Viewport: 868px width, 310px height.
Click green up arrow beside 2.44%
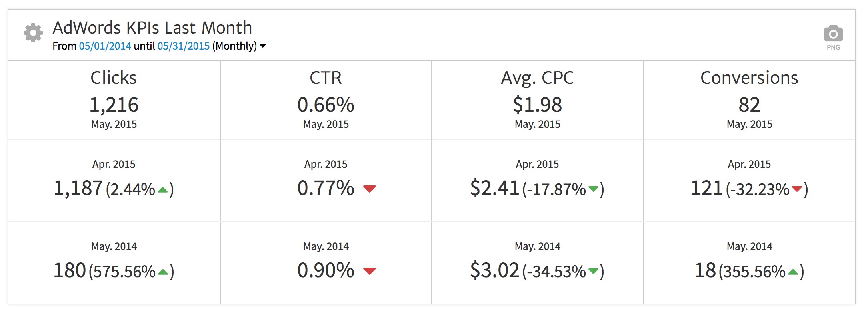163,190
